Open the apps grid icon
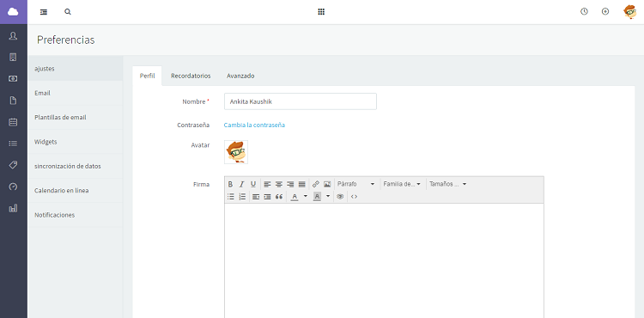 point(321,12)
